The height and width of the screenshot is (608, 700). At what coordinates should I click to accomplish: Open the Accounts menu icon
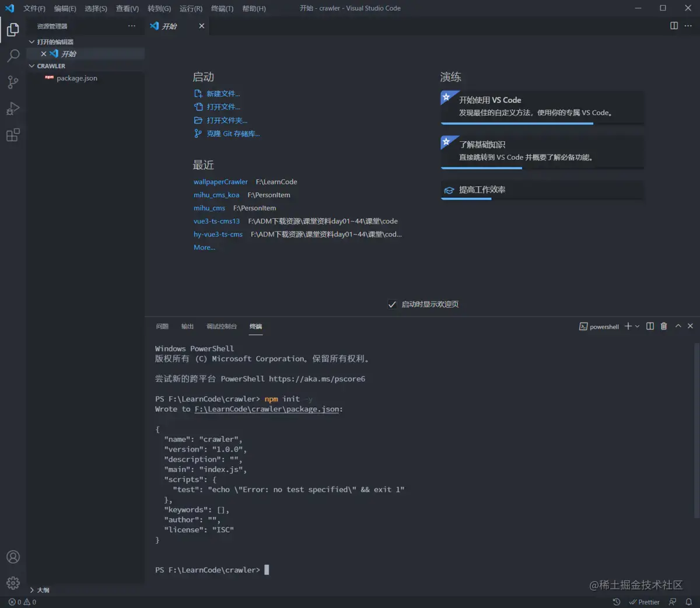(13, 557)
